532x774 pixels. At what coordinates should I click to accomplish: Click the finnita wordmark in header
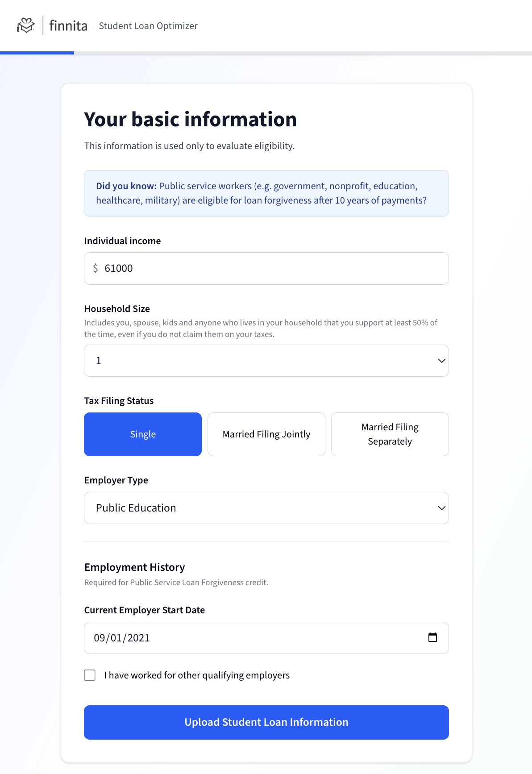click(x=68, y=25)
